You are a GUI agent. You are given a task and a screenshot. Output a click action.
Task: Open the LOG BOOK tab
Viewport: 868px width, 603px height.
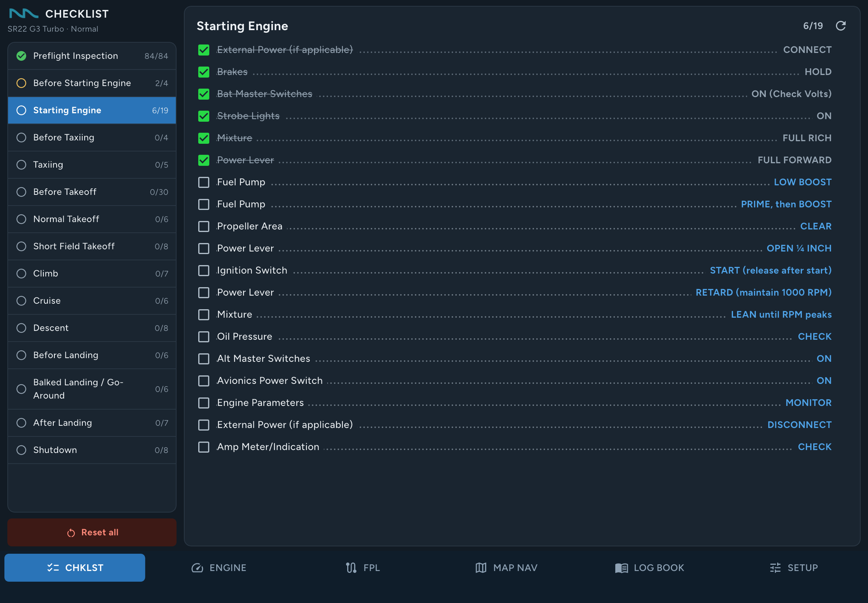[x=650, y=567]
